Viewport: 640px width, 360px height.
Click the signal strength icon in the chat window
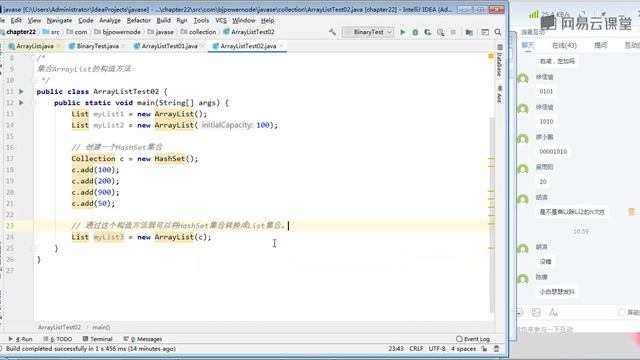[533, 15]
